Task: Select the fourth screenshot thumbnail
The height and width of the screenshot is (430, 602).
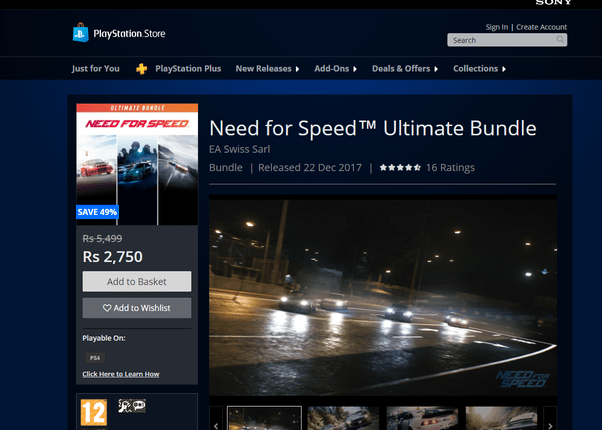Action: [x=501, y=418]
